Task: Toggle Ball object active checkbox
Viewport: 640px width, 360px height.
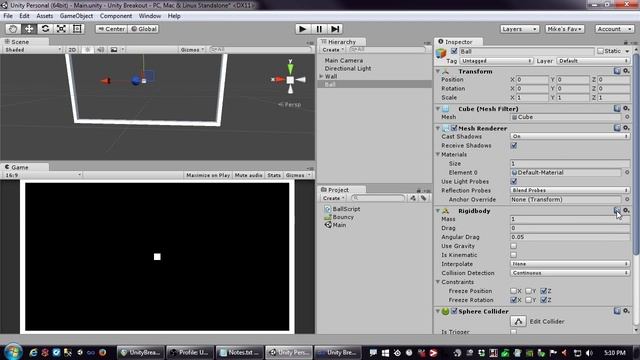Action: pos(454,51)
